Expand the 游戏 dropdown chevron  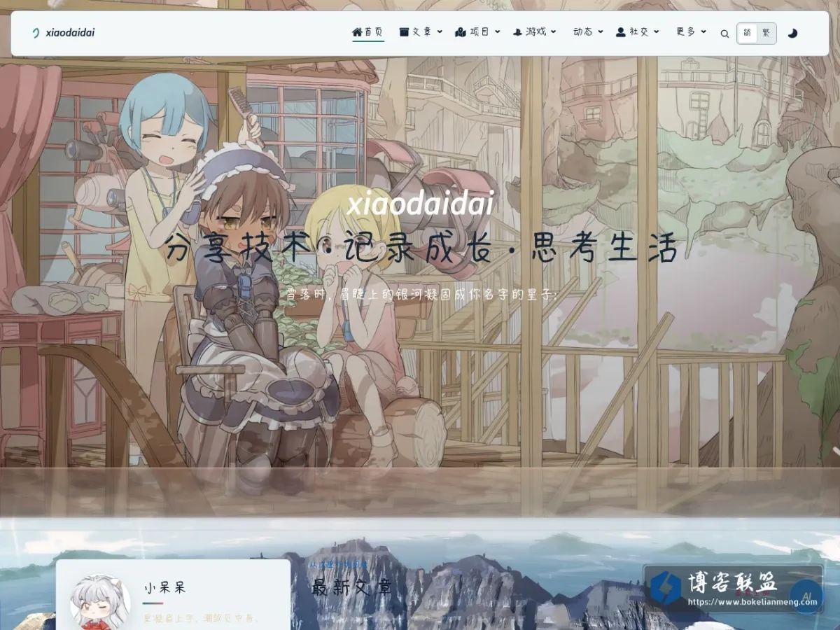coord(554,32)
